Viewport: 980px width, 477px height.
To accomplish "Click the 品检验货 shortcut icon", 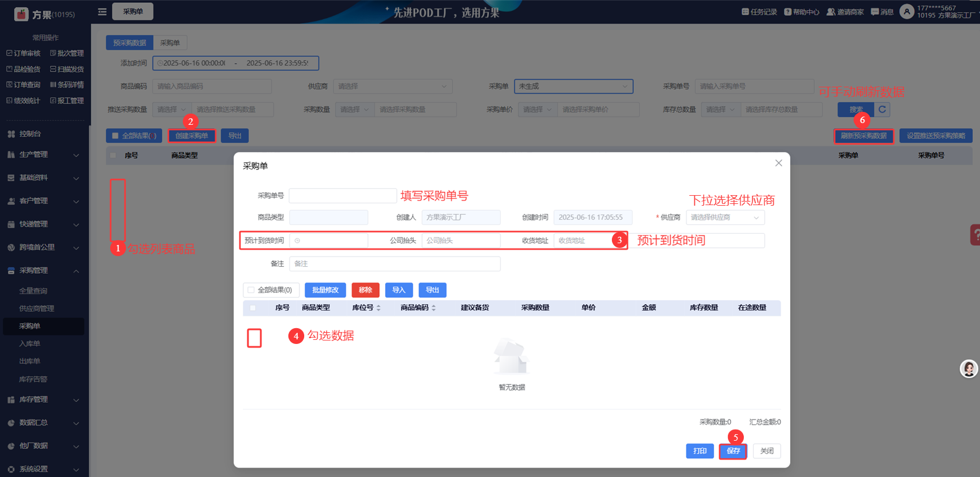I will click(9, 69).
